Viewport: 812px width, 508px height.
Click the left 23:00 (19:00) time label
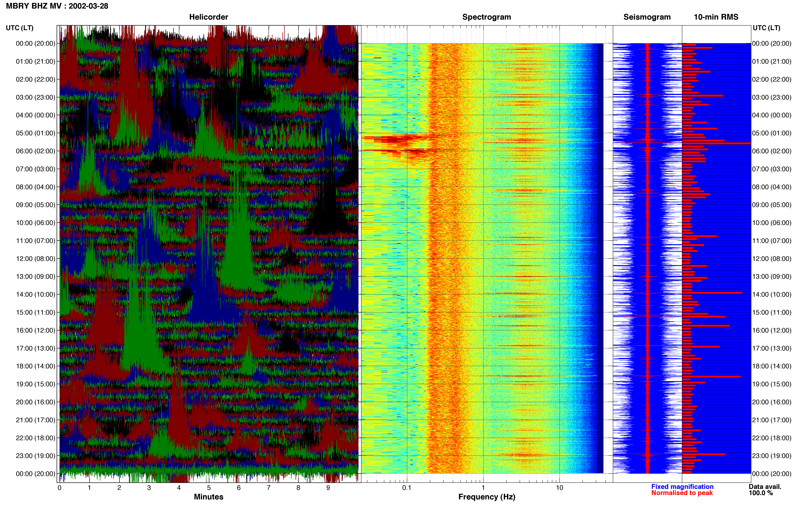[x=36, y=456]
